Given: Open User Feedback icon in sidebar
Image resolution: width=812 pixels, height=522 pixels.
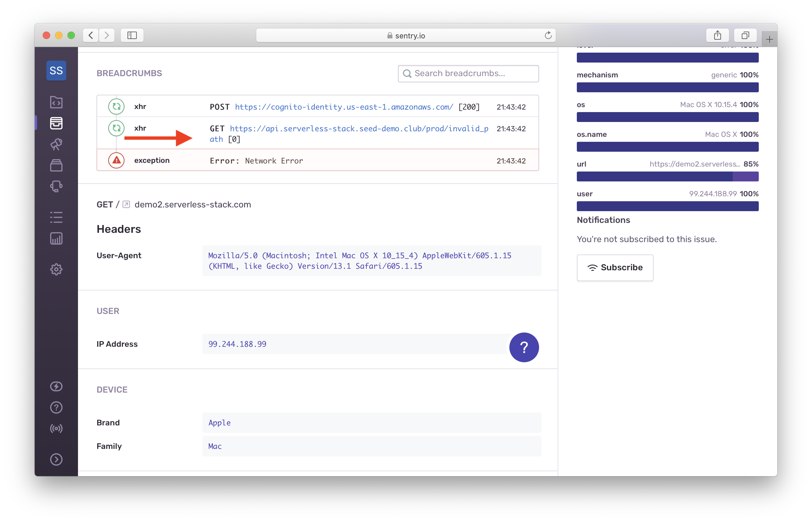Looking at the screenshot, I should [x=56, y=186].
